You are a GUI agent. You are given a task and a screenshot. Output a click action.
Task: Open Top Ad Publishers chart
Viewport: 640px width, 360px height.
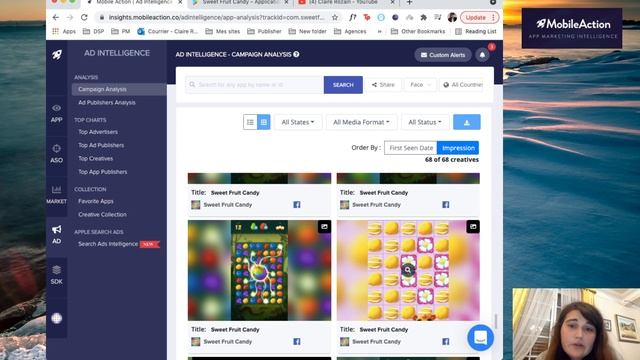tap(101, 145)
